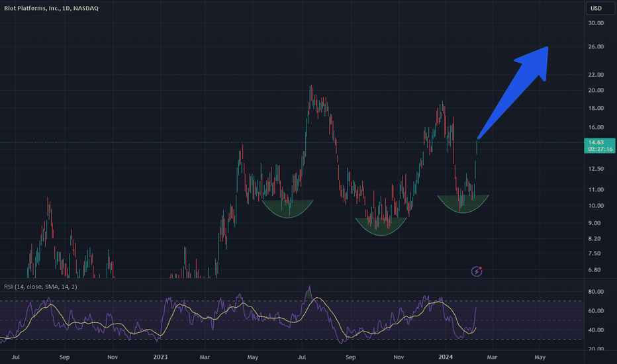
Task: Select the 8.20 price scale value
Action: pos(594,238)
